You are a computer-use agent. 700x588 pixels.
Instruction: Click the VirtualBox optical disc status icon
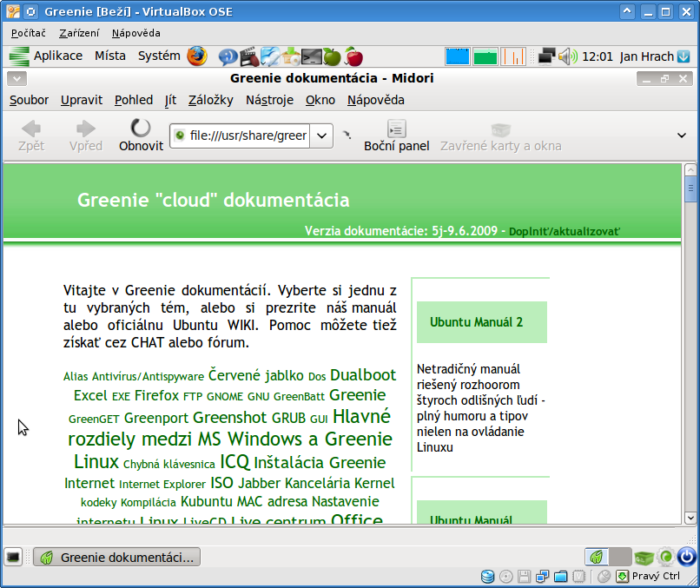(x=505, y=577)
